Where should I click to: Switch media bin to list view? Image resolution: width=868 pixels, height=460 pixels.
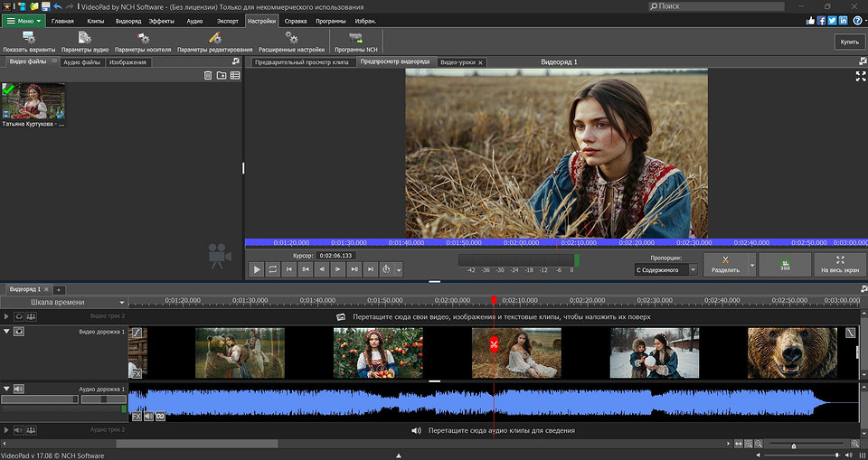tap(235, 75)
